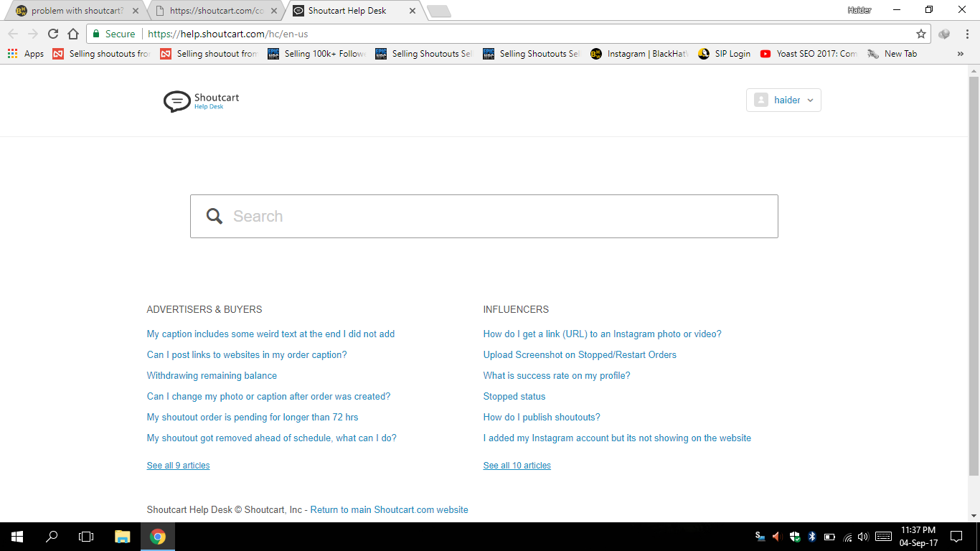Open 'Can I change my photo or caption' article
Image resolution: width=980 pixels, height=551 pixels.
268,397
